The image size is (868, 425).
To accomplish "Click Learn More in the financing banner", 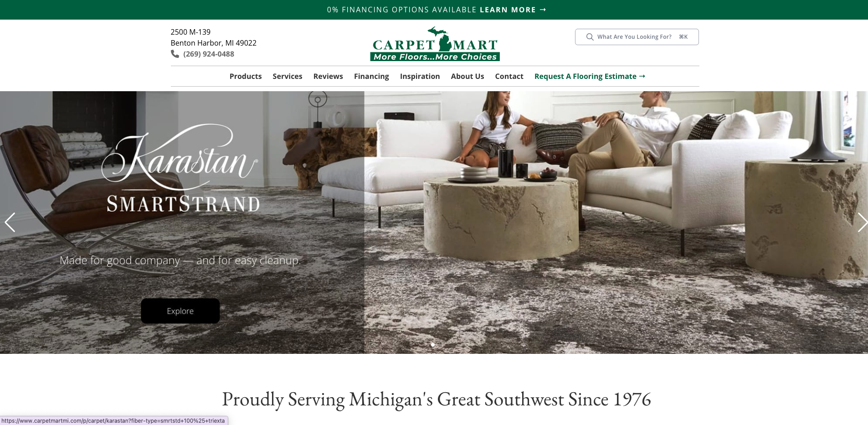I will (513, 10).
